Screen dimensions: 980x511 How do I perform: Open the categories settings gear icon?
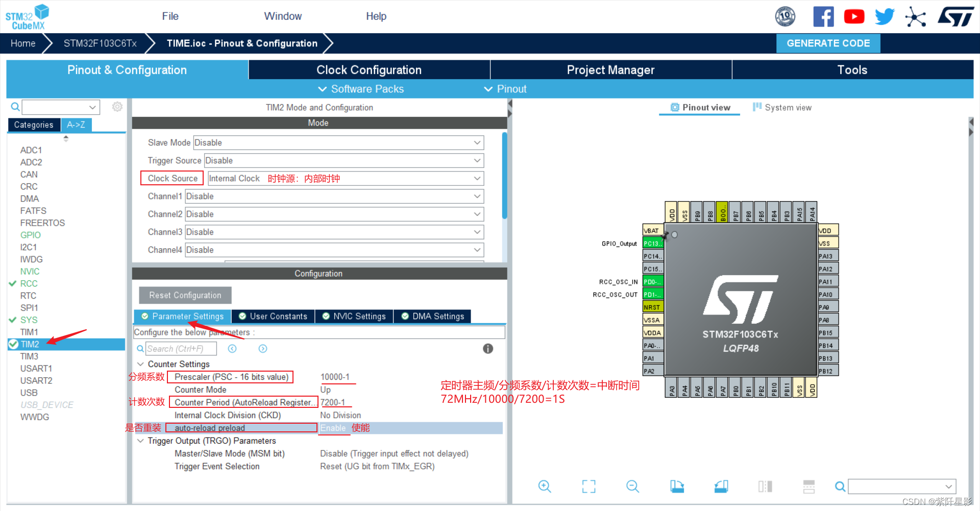[x=117, y=107]
